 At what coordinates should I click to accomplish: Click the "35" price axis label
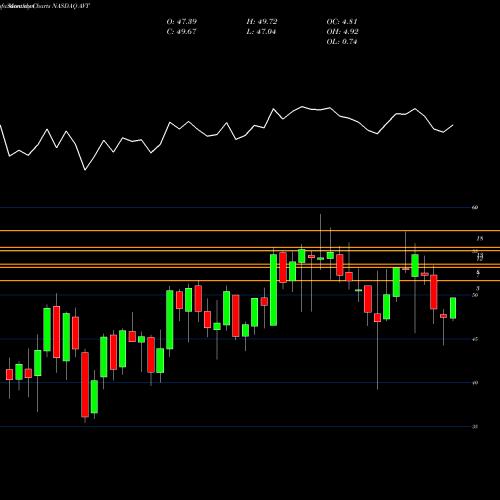tap(475, 427)
